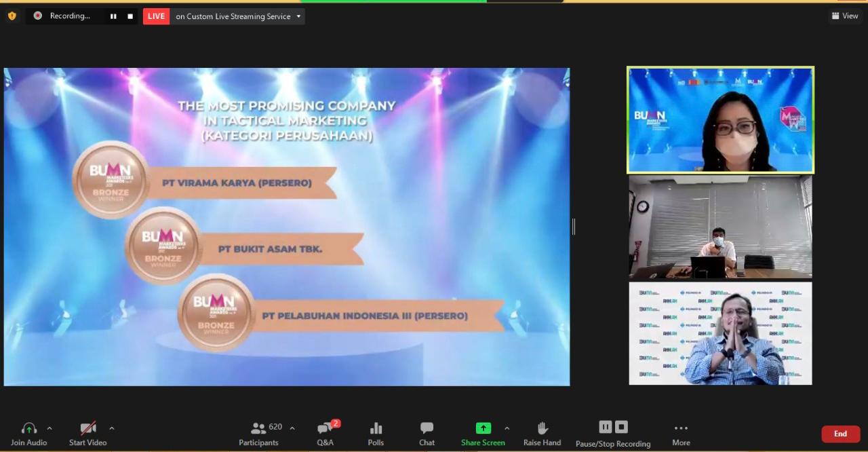Viewport: 868px width, 452px height.
Task: Click the red End button
Action: (x=840, y=434)
